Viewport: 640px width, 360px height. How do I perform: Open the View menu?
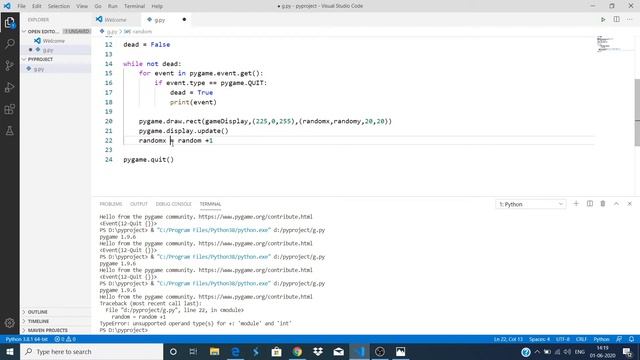pos(82,6)
